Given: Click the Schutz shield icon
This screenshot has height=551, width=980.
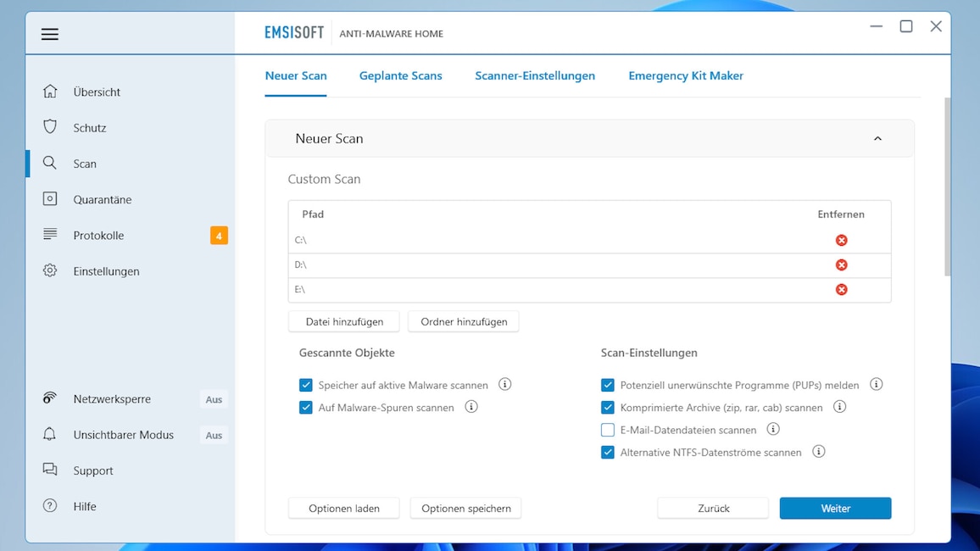Looking at the screenshot, I should 50,127.
